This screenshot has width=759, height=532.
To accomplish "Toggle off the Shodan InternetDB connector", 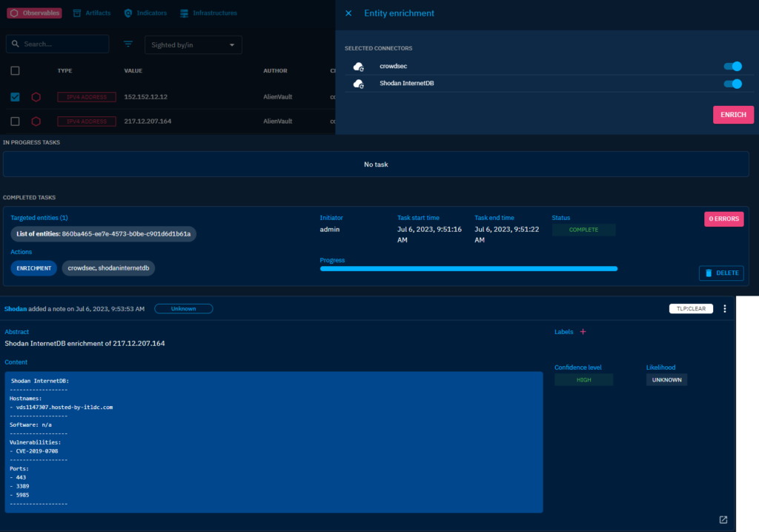I will coord(732,84).
